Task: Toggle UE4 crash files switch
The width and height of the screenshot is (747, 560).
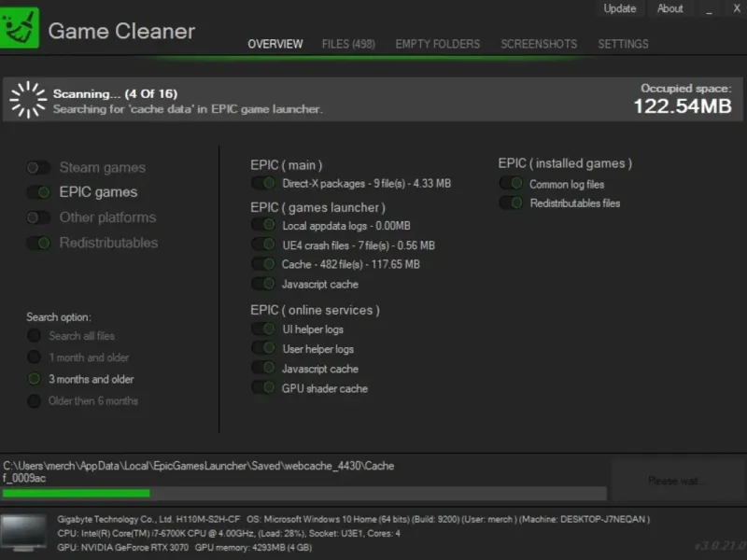Action: 263,245
